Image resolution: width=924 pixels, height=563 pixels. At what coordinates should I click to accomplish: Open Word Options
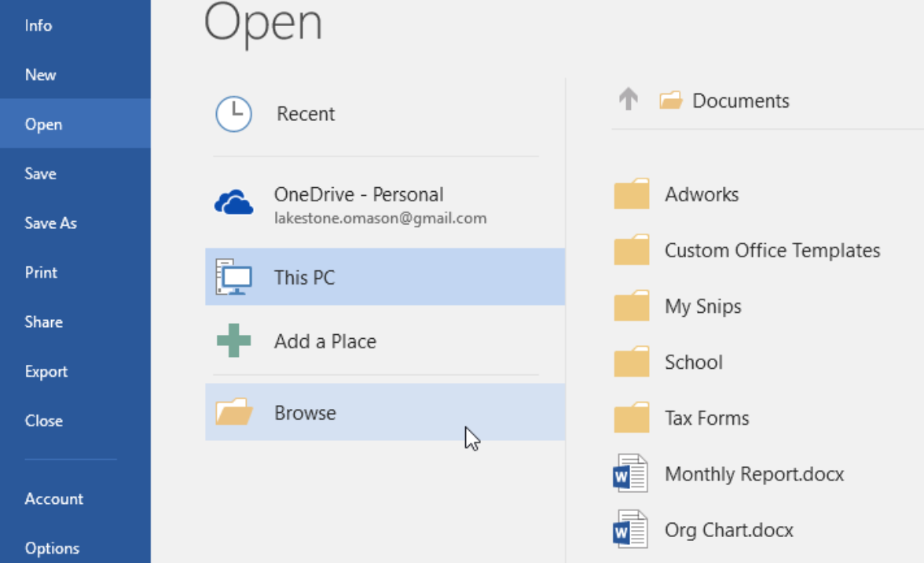(x=52, y=548)
